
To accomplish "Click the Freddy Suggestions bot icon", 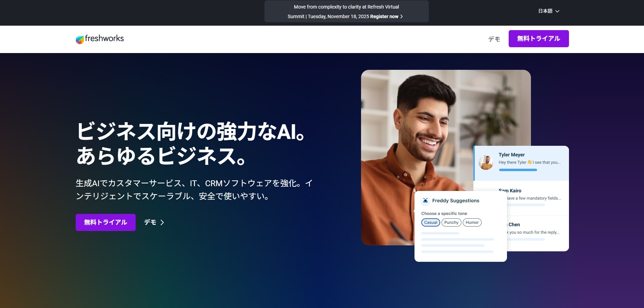I will 425,201.
